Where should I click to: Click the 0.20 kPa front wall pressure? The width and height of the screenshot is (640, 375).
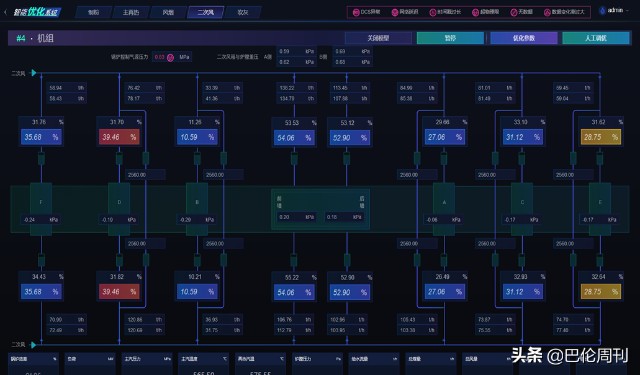click(x=296, y=217)
